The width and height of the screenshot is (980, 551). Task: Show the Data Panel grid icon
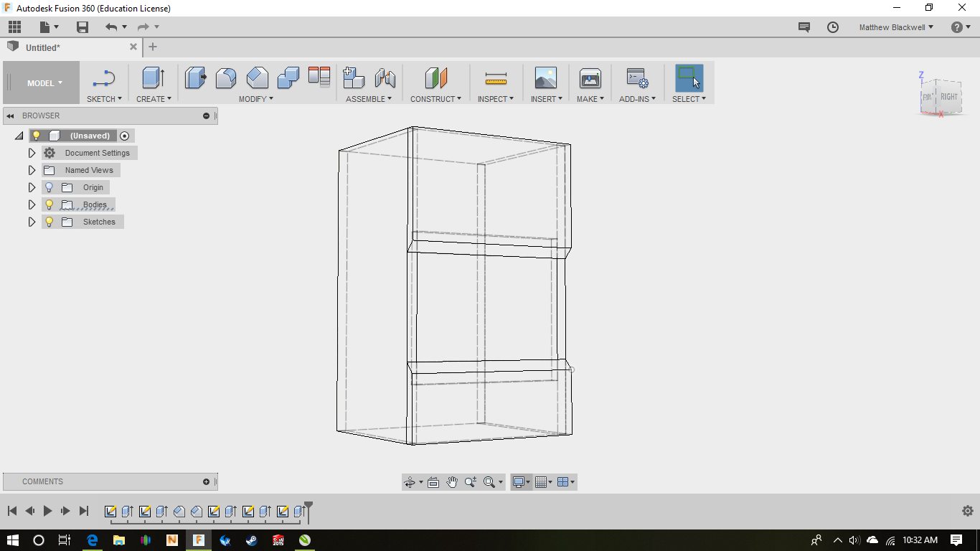(x=15, y=27)
